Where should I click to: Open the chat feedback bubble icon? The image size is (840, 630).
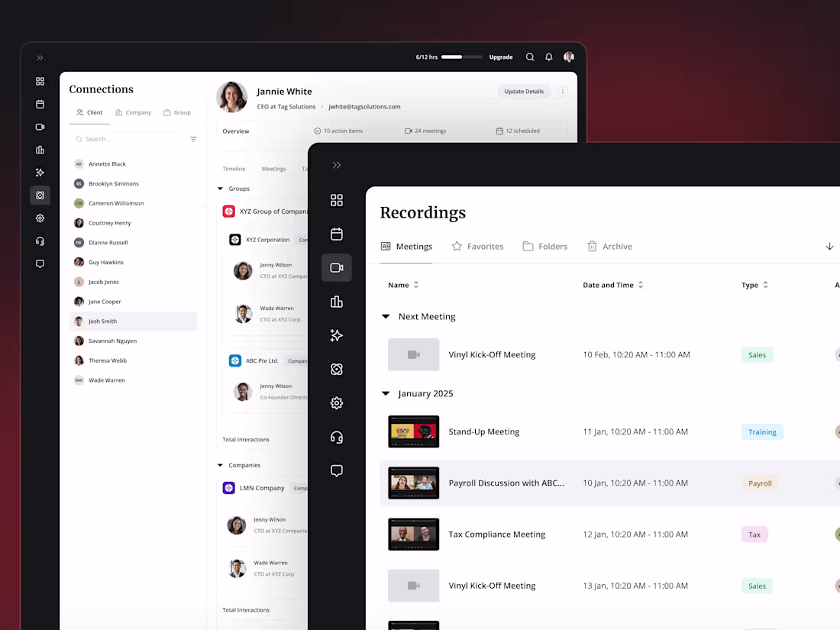337,470
